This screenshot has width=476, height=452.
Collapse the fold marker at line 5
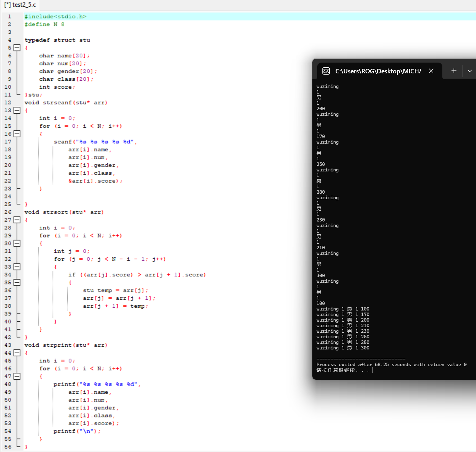click(x=17, y=48)
